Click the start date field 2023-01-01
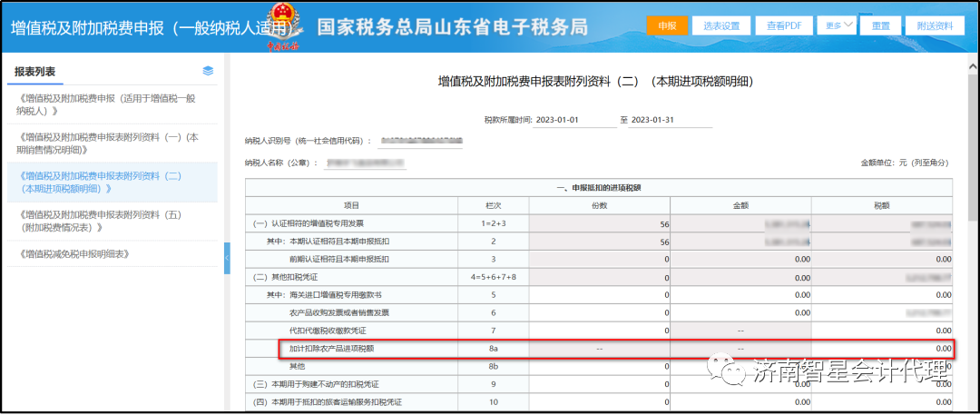Viewport: 980px width, 415px height. (575, 120)
